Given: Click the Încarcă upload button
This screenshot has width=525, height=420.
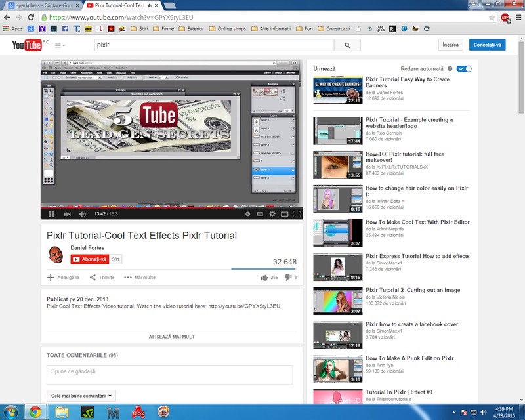Looking at the screenshot, I should (451, 45).
